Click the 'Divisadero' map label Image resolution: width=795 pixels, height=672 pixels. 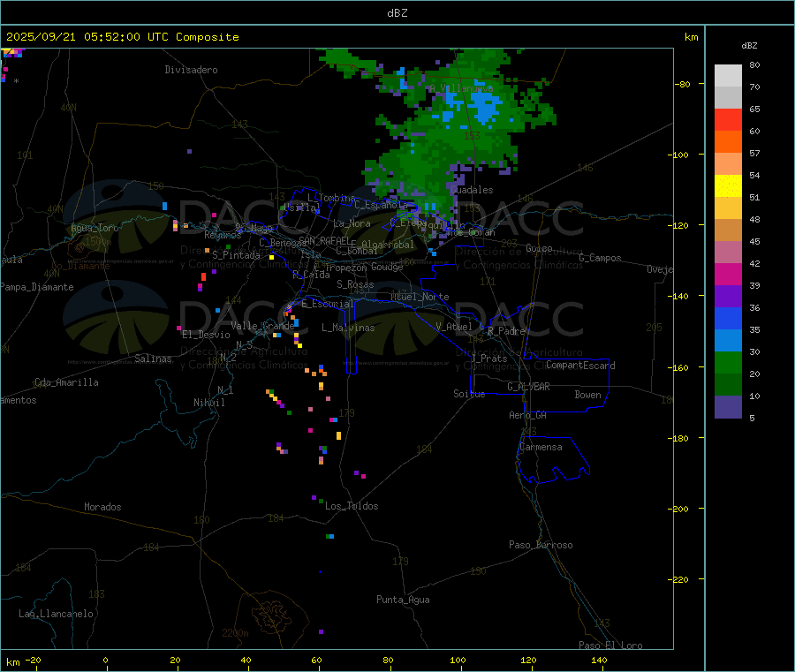191,70
